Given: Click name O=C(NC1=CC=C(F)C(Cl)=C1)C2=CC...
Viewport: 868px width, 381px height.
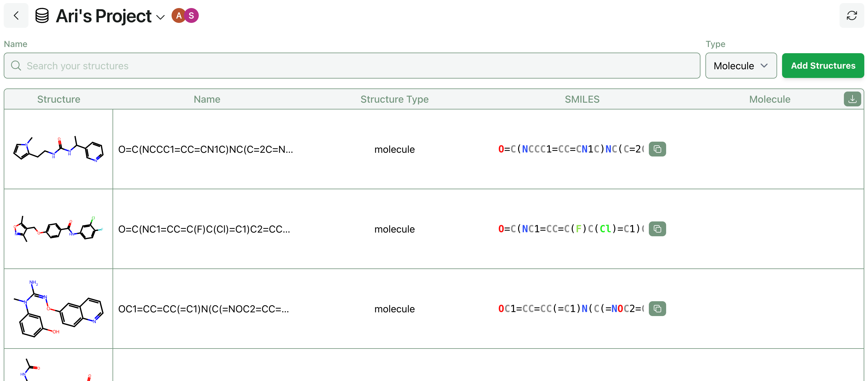Looking at the screenshot, I should coord(204,229).
